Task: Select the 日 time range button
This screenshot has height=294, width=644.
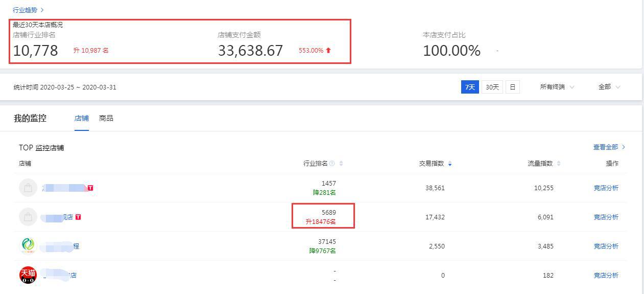Action: click(x=512, y=87)
